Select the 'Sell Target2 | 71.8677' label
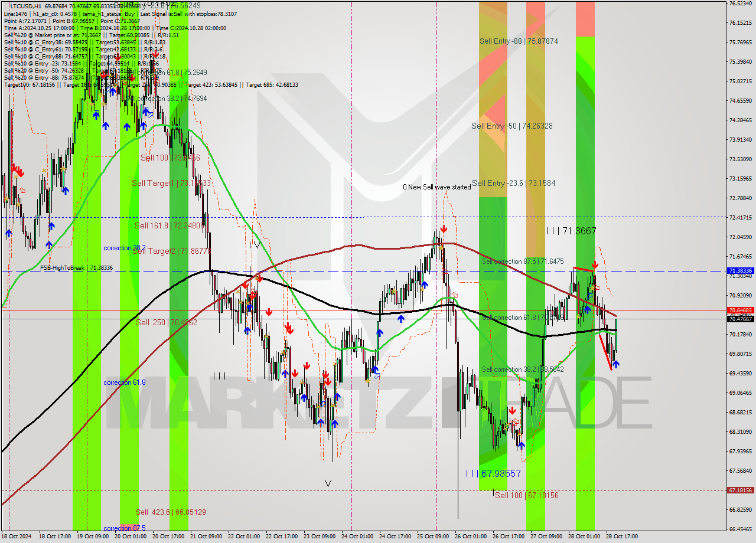The image size is (756, 543). (x=171, y=251)
